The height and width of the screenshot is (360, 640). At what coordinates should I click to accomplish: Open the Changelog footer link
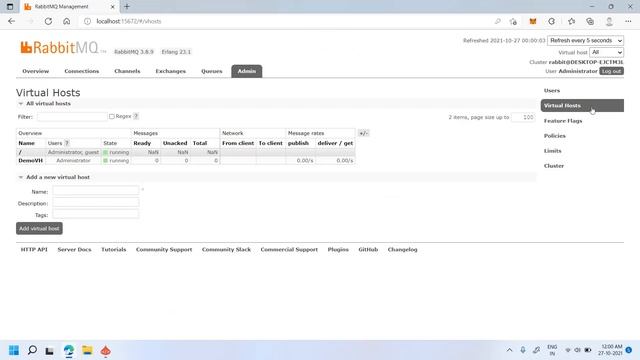(x=402, y=249)
